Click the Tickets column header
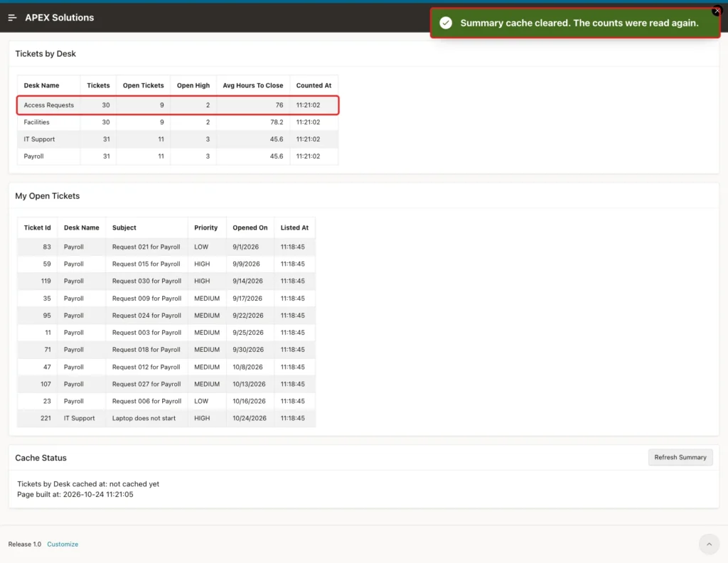This screenshot has width=728, height=563. click(x=98, y=85)
